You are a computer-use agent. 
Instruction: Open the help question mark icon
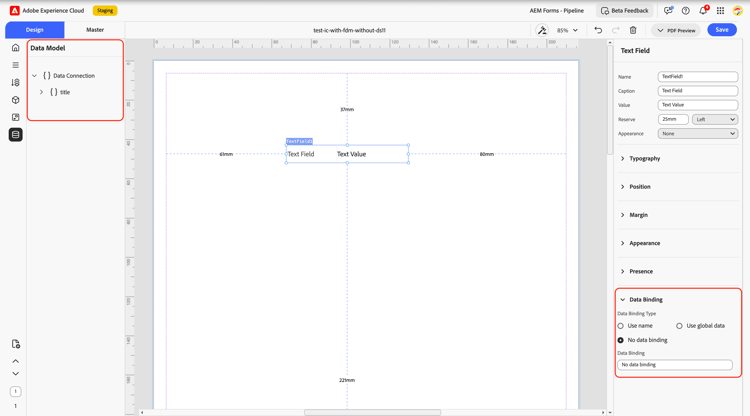pos(685,11)
